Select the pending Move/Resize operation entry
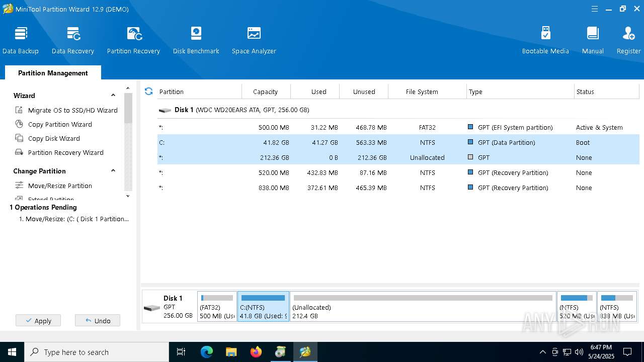 tap(74, 219)
